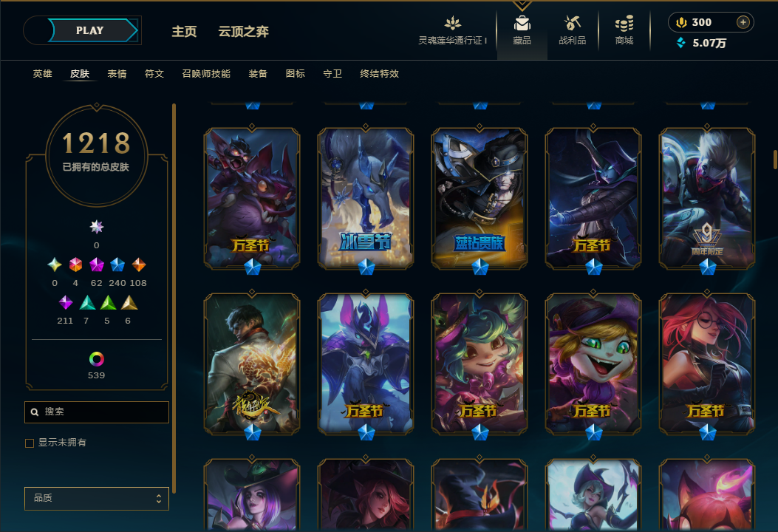Expand the 品质 sorting dropdown

click(x=97, y=498)
